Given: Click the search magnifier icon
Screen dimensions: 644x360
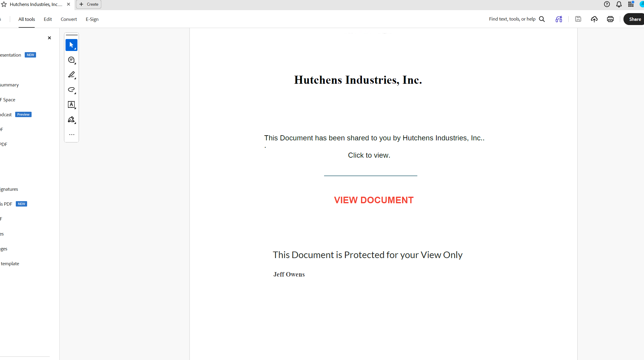Looking at the screenshot, I should tap(542, 19).
